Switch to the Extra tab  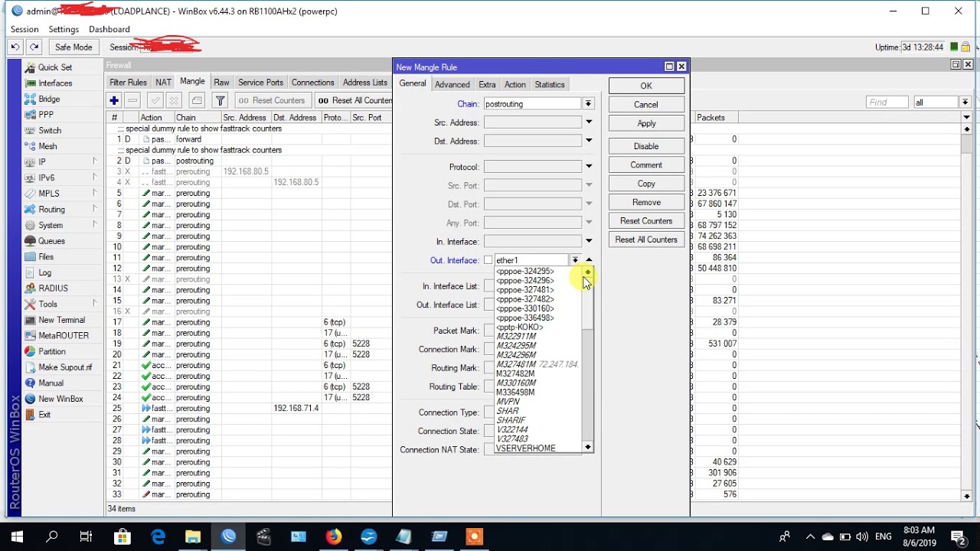[487, 85]
